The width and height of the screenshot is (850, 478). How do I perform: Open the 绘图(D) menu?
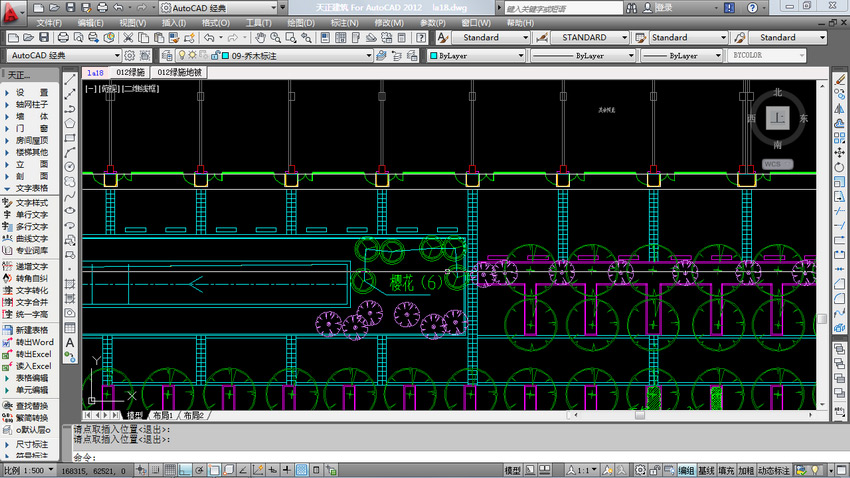point(301,23)
